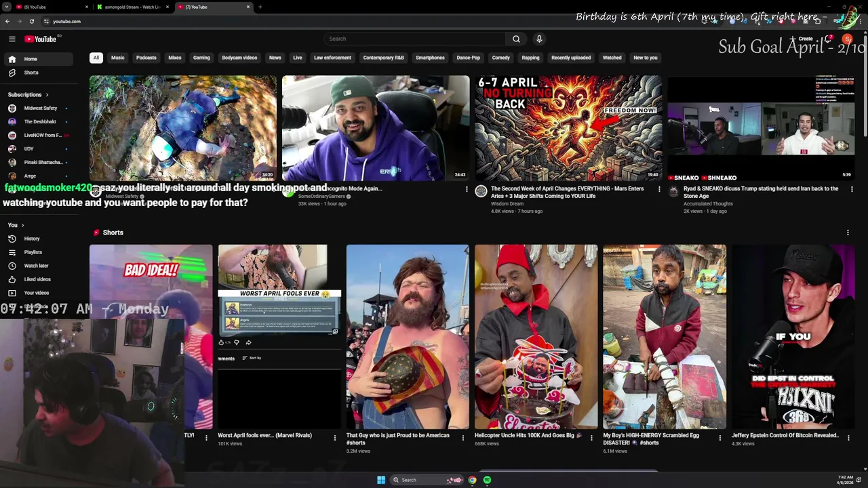Click the YouTube logo
The height and width of the screenshot is (488, 868).
click(41, 39)
